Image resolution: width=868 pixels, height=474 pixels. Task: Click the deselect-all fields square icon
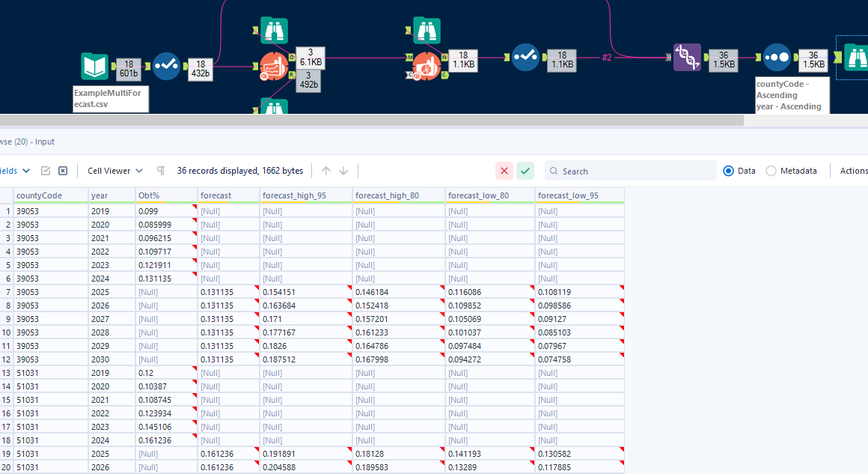tap(63, 171)
